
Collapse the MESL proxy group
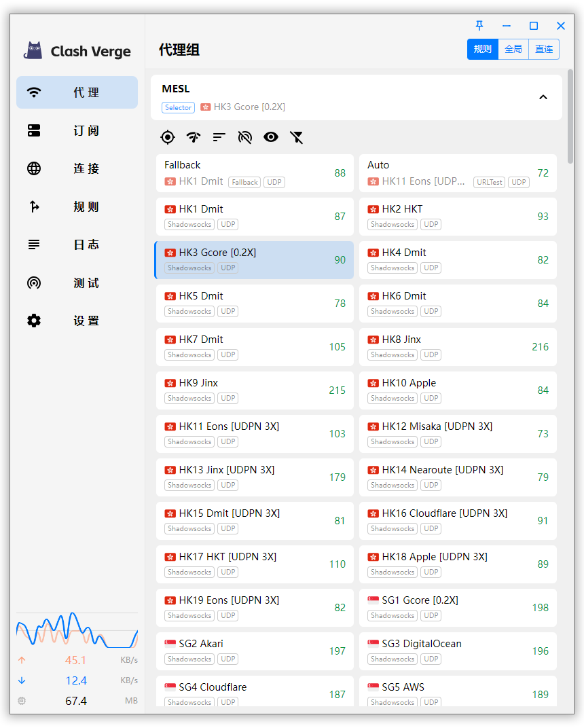(x=543, y=97)
